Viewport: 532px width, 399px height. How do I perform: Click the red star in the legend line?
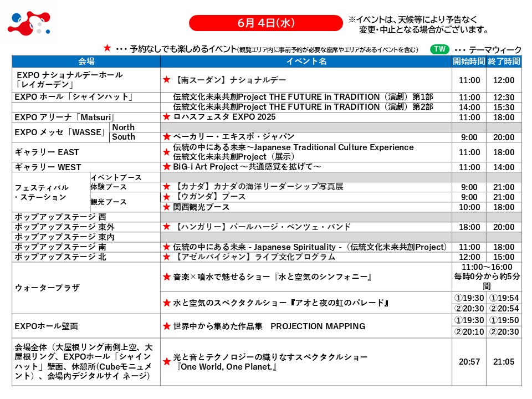(x=108, y=49)
